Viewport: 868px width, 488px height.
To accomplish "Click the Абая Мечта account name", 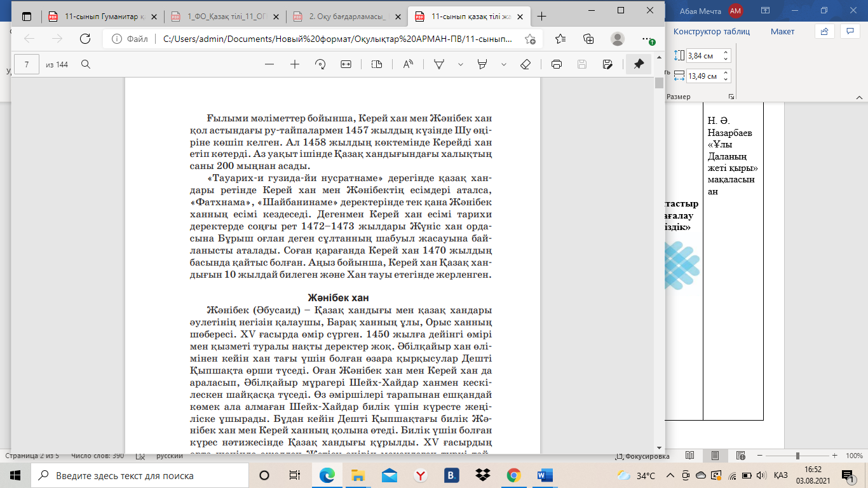I will pos(701,10).
